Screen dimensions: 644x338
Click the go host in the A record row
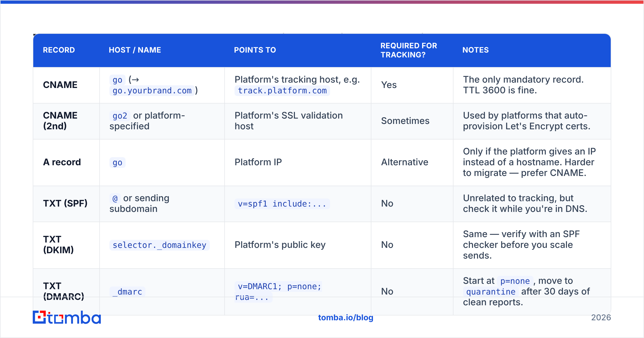point(118,163)
